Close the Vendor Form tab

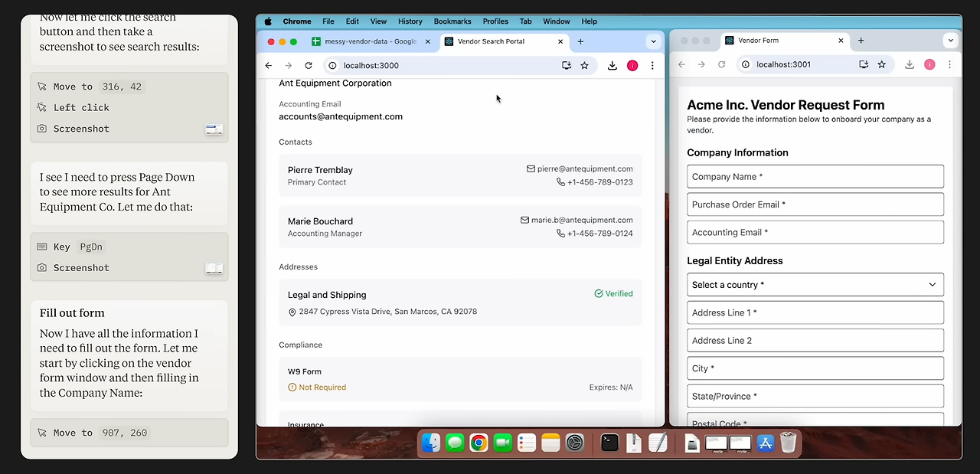841,41
